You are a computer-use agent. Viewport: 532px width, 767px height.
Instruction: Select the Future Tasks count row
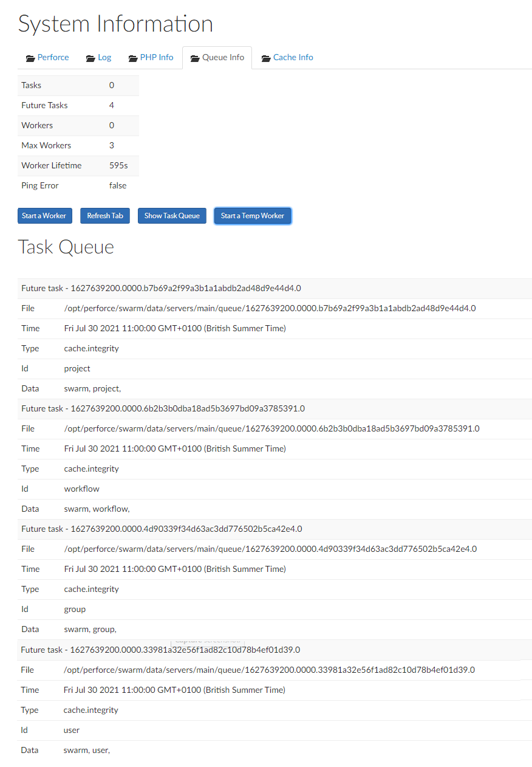click(x=78, y=105)
